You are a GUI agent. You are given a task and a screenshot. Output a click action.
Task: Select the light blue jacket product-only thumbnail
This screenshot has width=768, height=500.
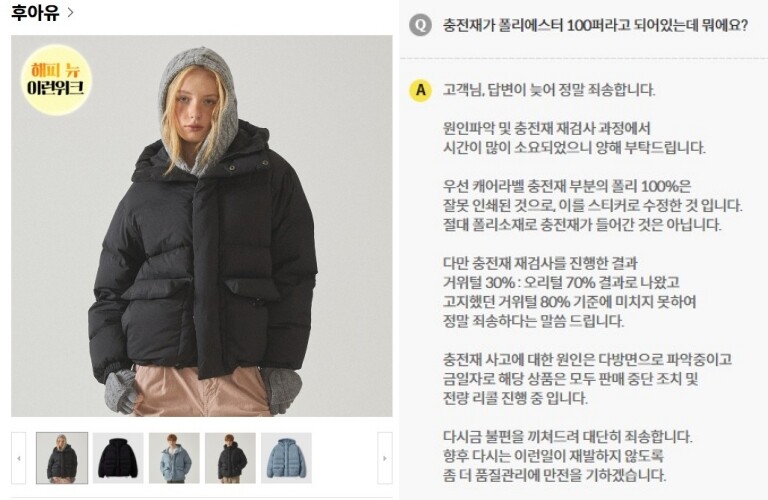point(287,458)
